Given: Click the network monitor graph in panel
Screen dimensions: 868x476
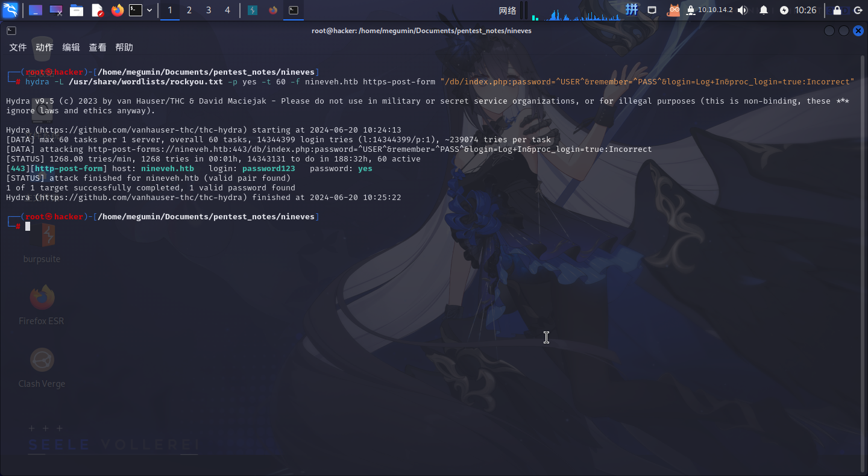Looking at the screenshot, I should 576,11.
